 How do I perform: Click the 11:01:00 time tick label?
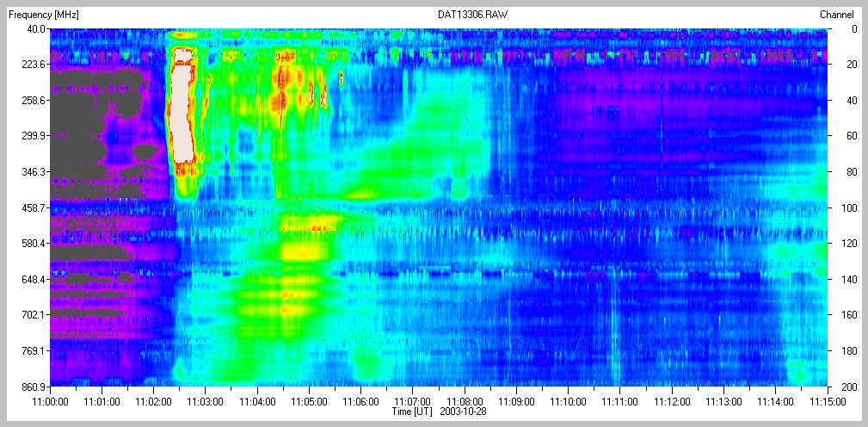point(102,401)
